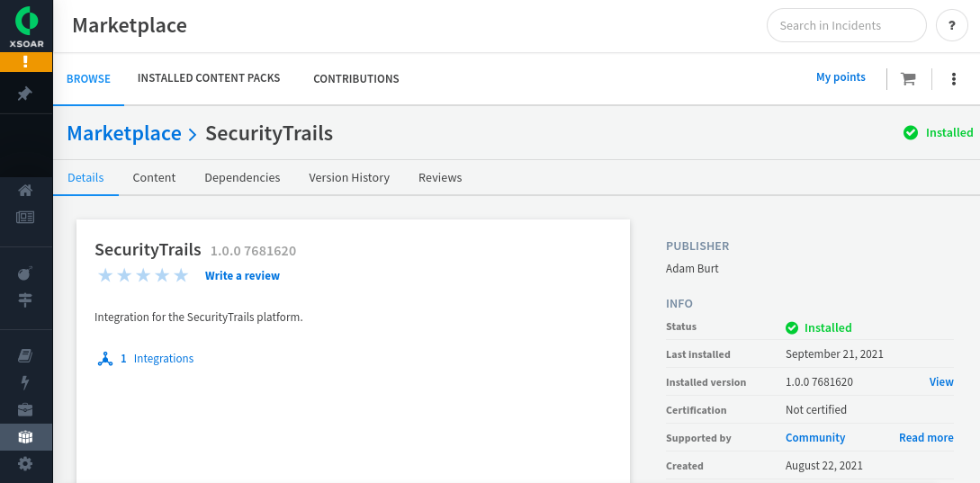Screen dimensions: 980x483
Task: Rate the pack five stars
Action: point(181,275)
